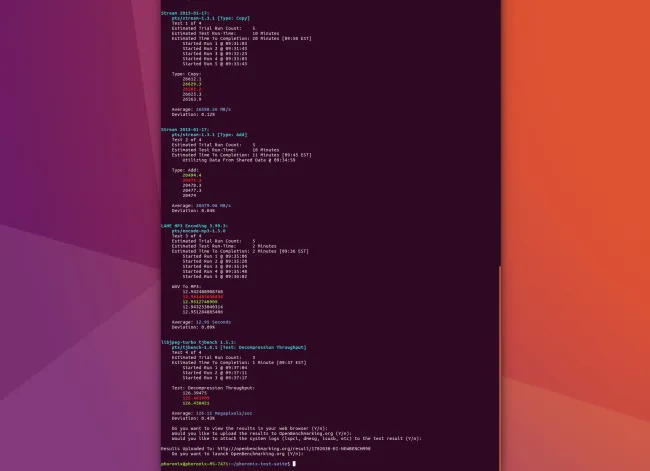Viewport: 650px width, 471px height.
Task: Click the red WAV To MP3 result value
Action: pyautogui.click(x=203, y=297)
